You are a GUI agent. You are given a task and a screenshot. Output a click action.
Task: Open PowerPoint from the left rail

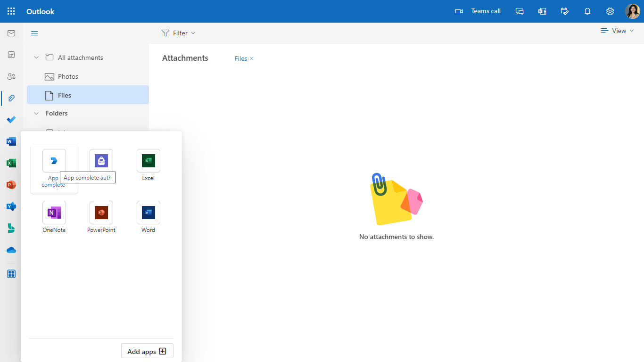point(11,185)
